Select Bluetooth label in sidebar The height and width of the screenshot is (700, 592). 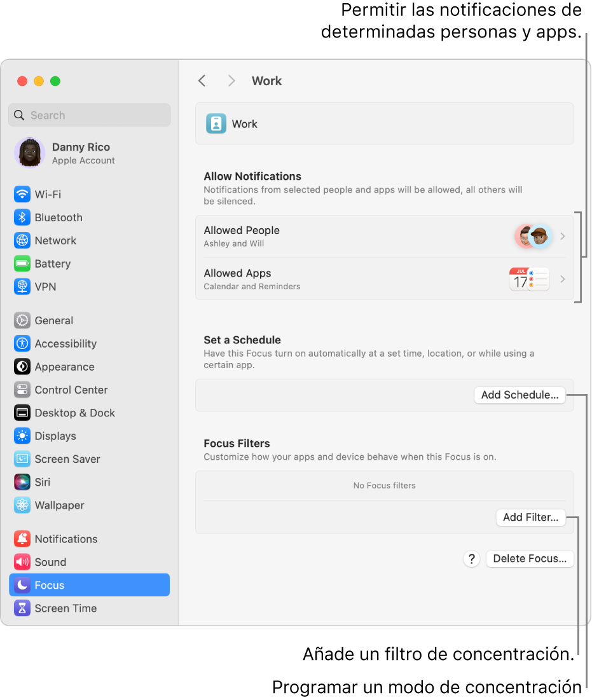coord(59,218)
